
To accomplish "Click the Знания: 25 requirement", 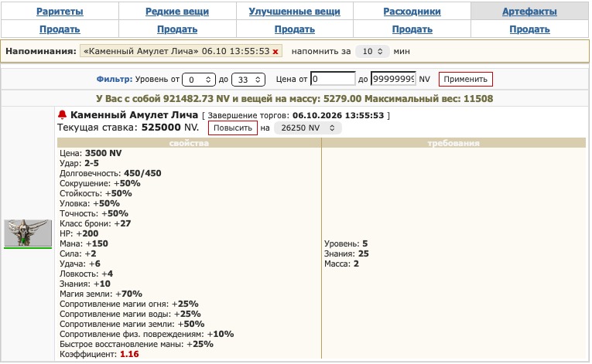I will point(346,253).
